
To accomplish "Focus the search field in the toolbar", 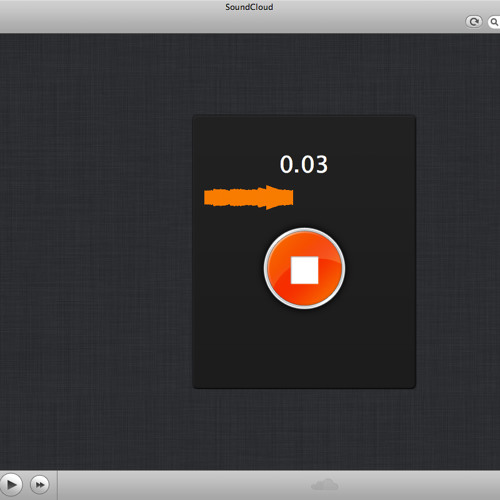I will [494, 22].
